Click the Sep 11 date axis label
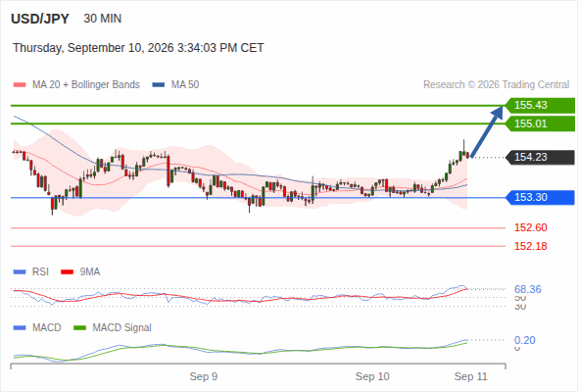Screen dimensions: 578x392 click(471, 376)
